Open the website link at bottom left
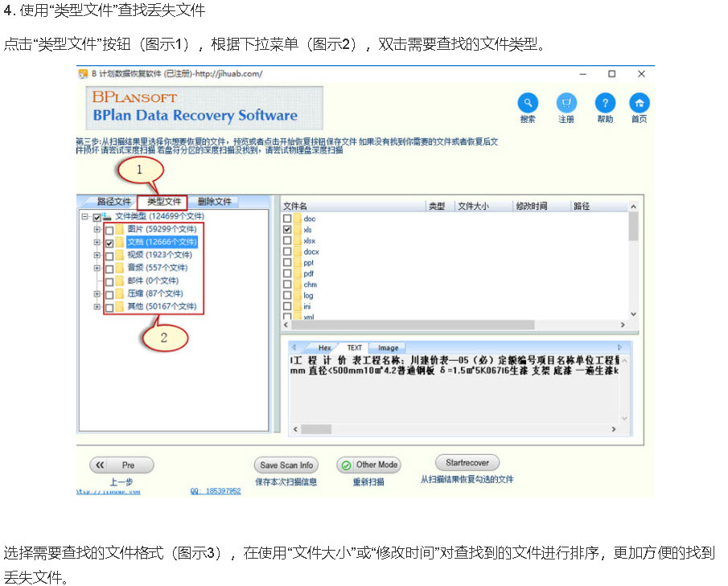728x586 pixels. click(x=108, y=491)
